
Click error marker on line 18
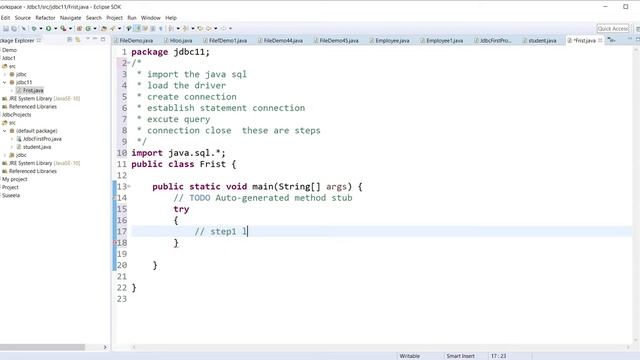coord(115,242)
